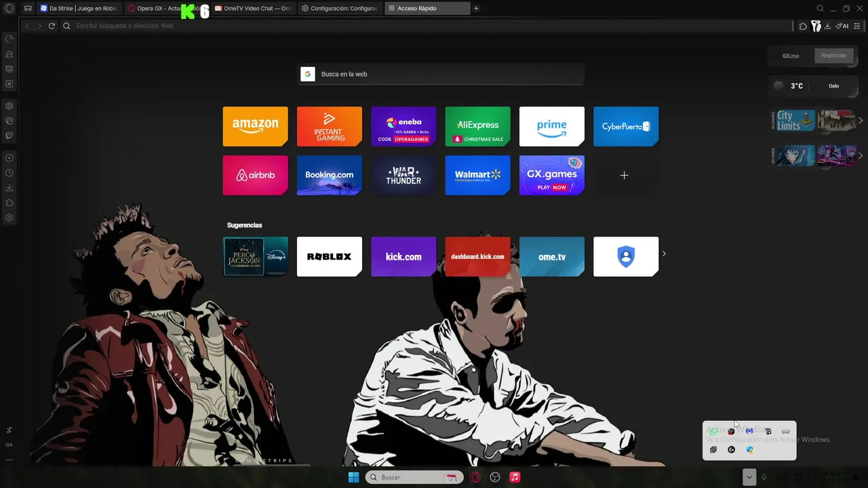Click the taskbar Buscar search box
The height and width of the screenshot is (488, 868).
414,477
